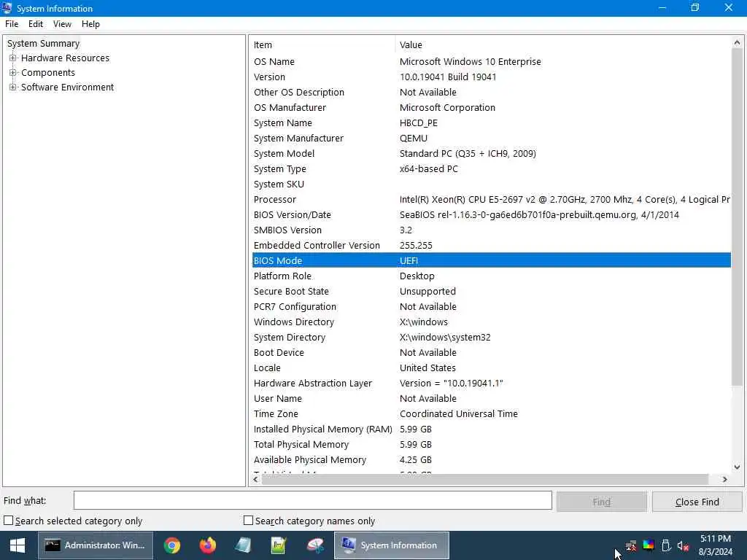Click the Find button
The width and height of the screenshot is (747, 560).
click(602, 502)
